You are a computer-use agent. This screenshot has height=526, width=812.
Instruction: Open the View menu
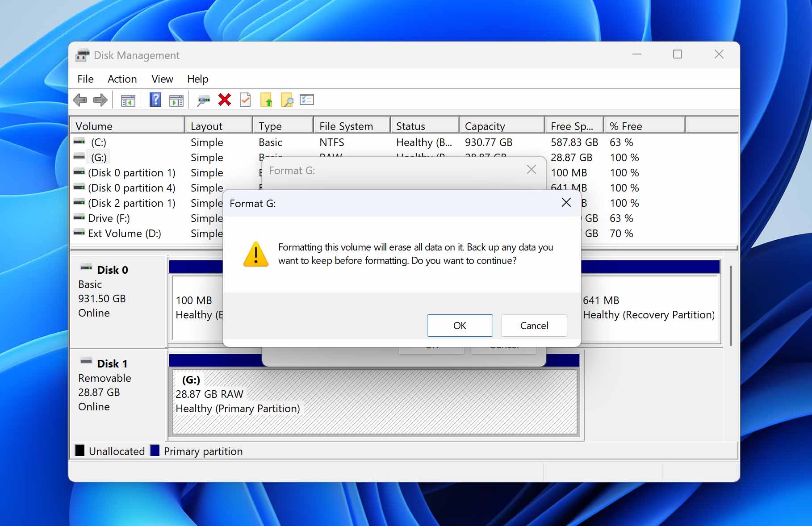click(x=162, y=79)
